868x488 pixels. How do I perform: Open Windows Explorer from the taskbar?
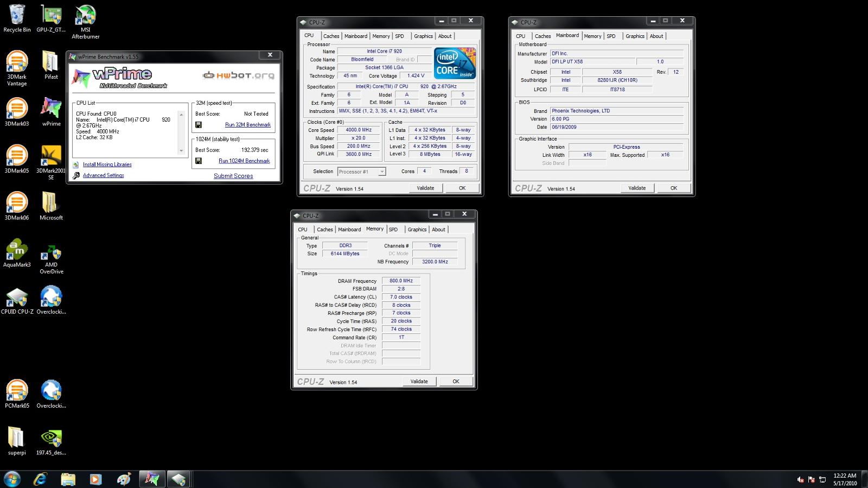(68, 479)
